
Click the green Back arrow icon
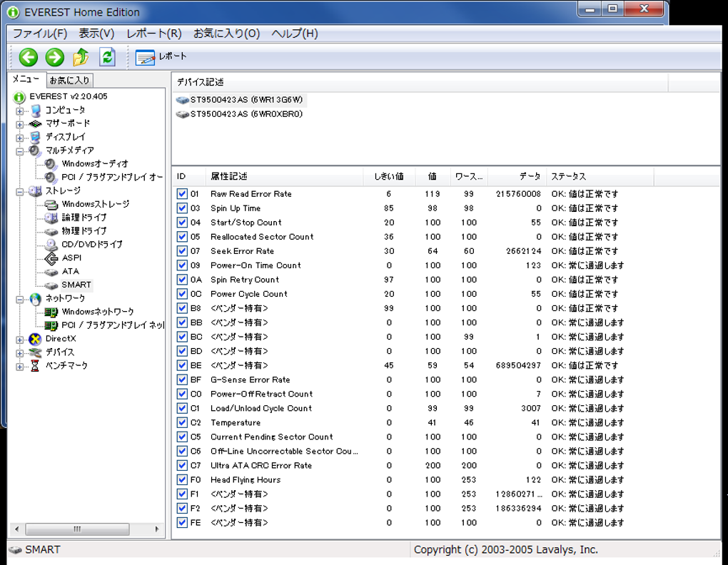click(29, 57)
